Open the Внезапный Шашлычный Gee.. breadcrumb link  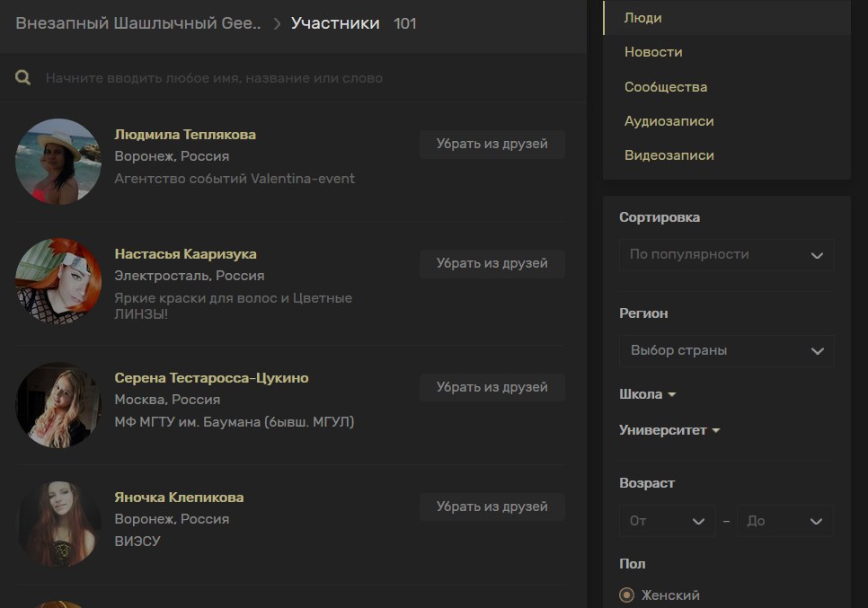pyautogui.click(x=137, y=23)
